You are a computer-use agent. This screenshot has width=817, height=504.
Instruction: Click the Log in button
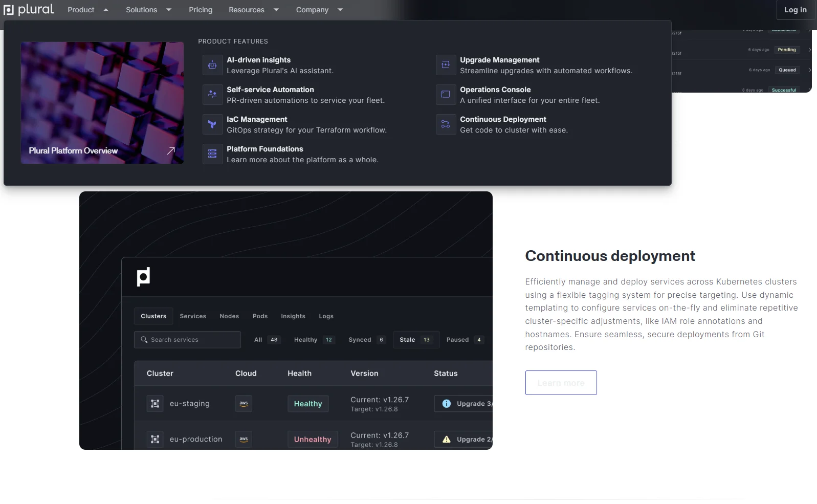(x=796, y=10)
